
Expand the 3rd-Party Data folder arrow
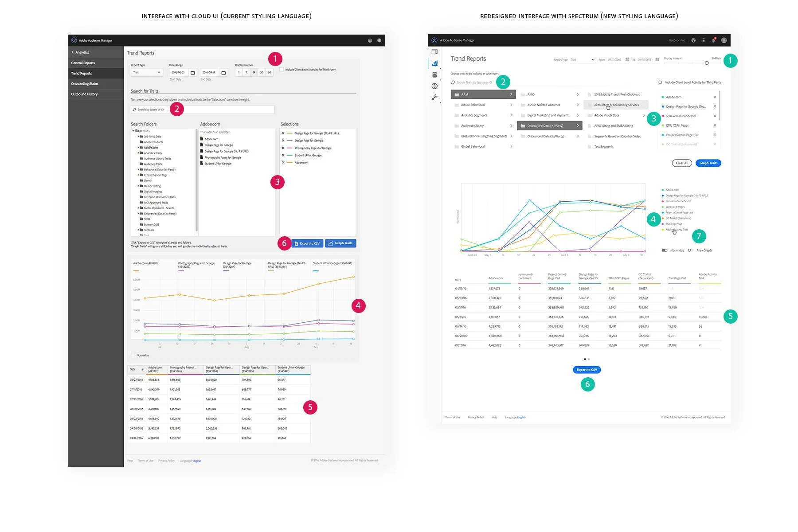138,137
